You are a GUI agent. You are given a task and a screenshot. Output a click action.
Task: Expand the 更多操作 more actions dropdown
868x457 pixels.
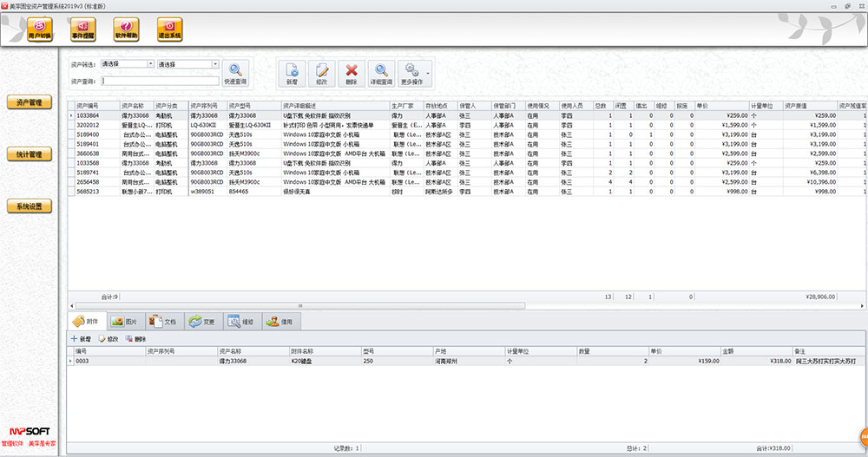coord(427,73)
